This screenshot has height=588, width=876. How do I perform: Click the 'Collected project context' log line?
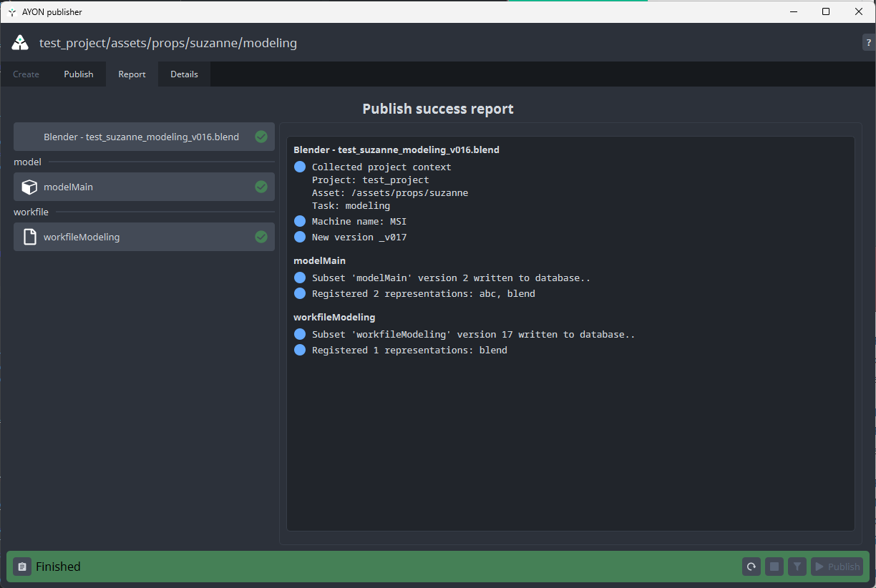(x=381, y=167)
